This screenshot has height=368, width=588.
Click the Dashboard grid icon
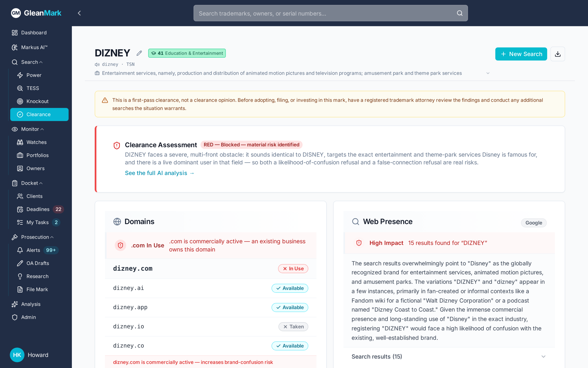point(15,33)
